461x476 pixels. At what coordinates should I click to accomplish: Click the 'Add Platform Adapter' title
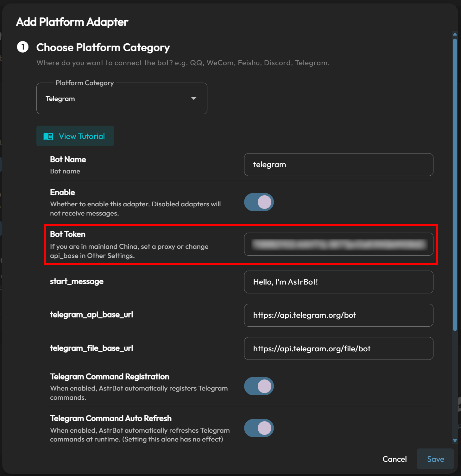[72, 22]
